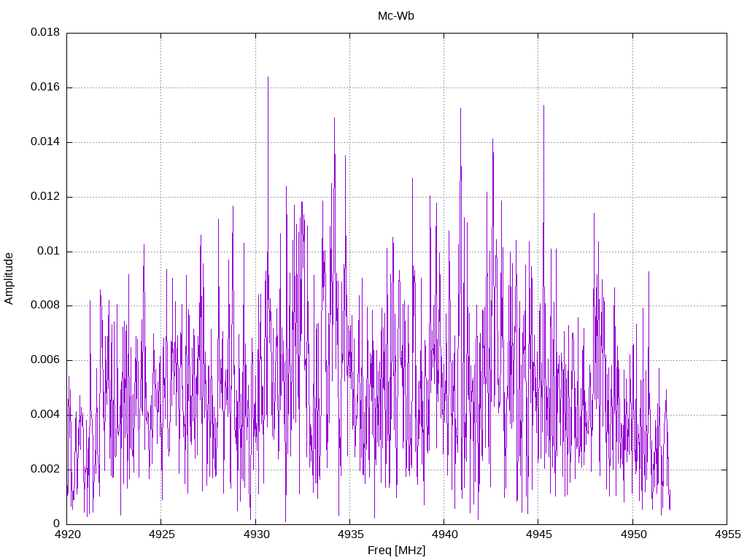Click the 0.002 y-axis tick label
The image size is (747, 560).
pyautogui.click(x=45, y=469)
